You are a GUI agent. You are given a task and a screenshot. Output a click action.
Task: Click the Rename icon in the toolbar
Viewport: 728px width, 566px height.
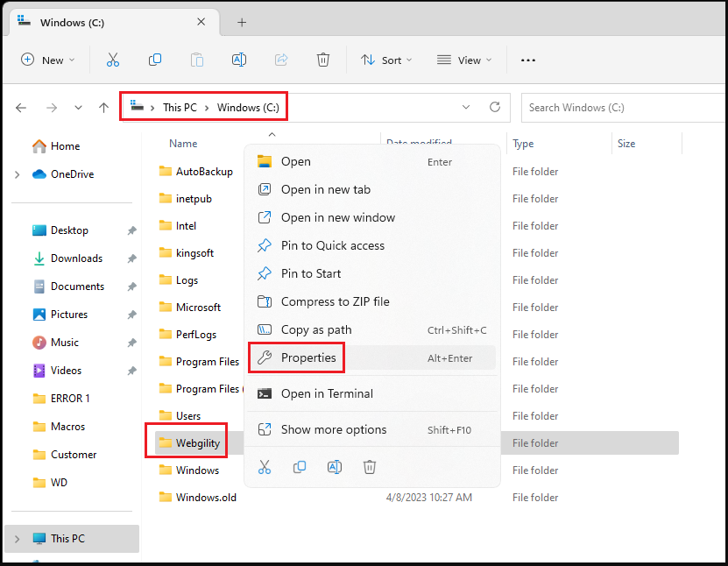pos(238,60)
